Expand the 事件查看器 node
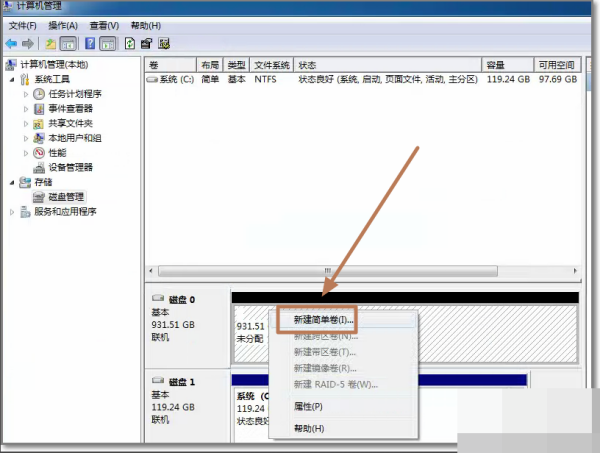Viewport: 600px width, 453px height. pyautogui.click(x=26, y=109)
